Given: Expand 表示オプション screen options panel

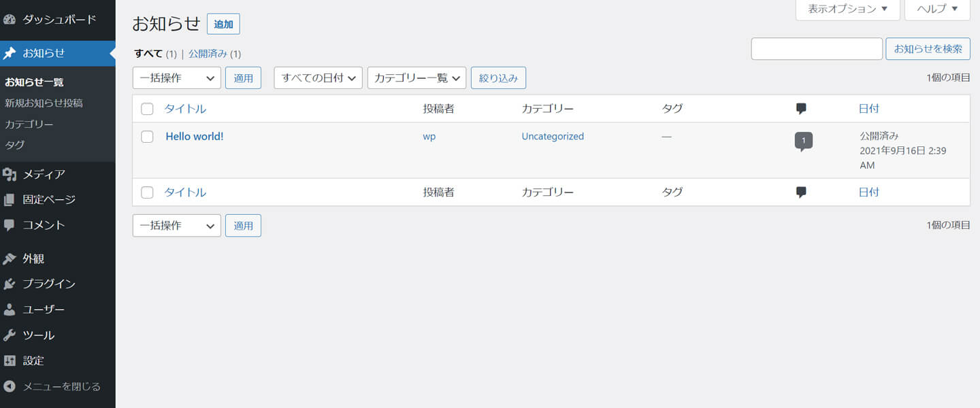Looking at the screenshot, I should tap(848, 10).
